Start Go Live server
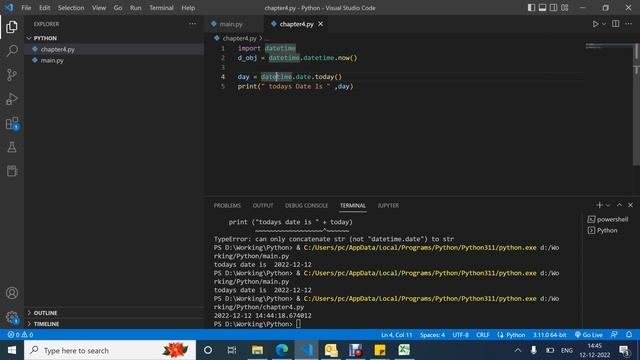The width and height of the screenshot is (640, 360). pos(589,335)
